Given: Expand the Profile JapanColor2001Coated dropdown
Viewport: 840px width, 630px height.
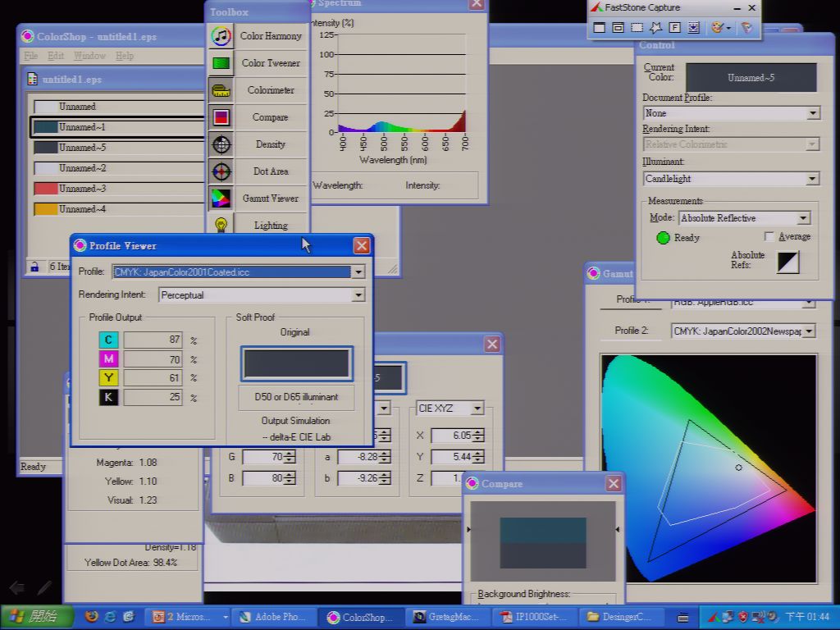Looking at the screenshot, I should 358,272.
